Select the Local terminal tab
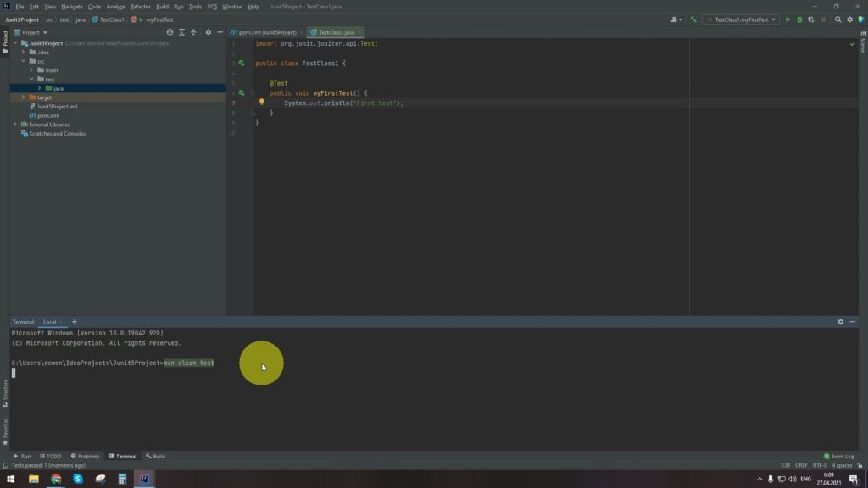 tap(50, 322)
